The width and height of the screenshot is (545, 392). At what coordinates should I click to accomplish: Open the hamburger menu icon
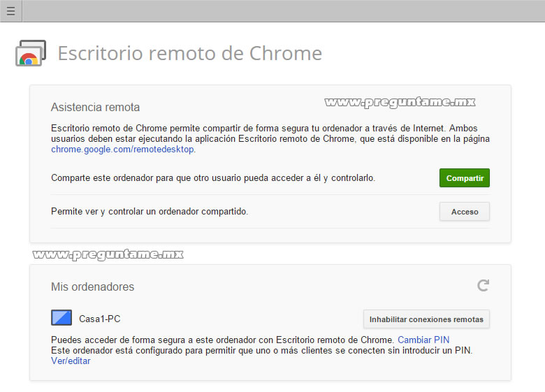pos(10,10)
